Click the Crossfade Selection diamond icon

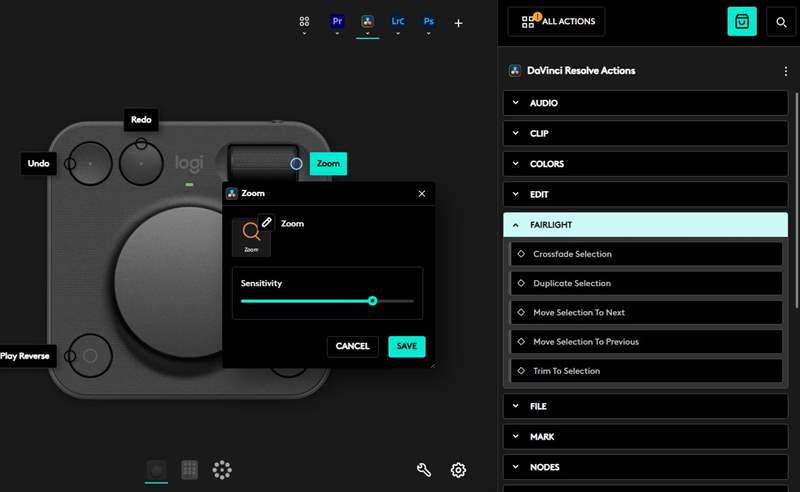click(x=521, y=254)
